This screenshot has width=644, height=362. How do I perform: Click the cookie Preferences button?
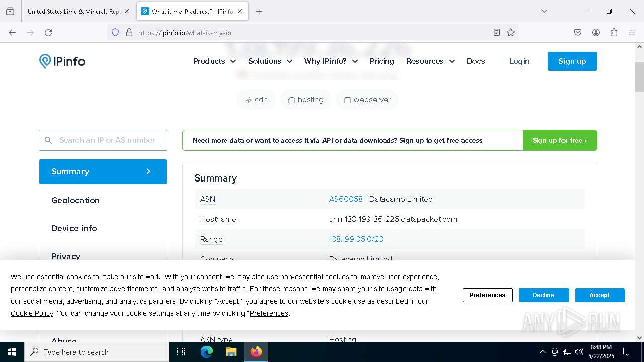488,295
